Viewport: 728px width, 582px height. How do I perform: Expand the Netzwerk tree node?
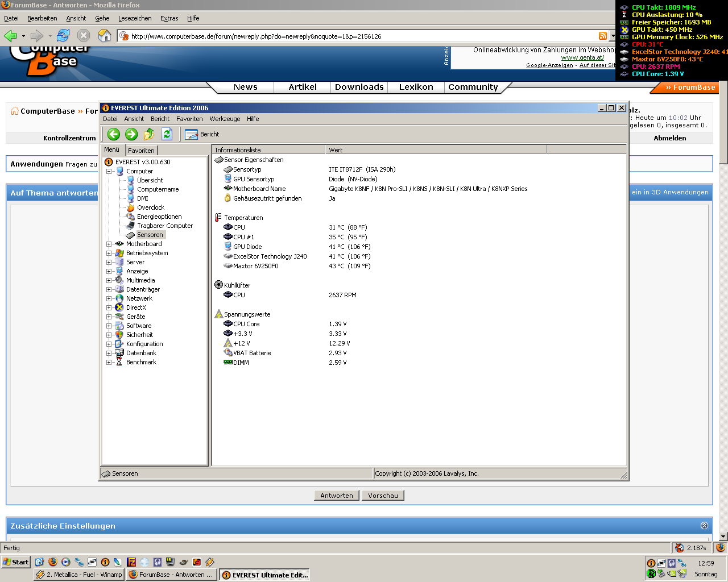(109, 298)
